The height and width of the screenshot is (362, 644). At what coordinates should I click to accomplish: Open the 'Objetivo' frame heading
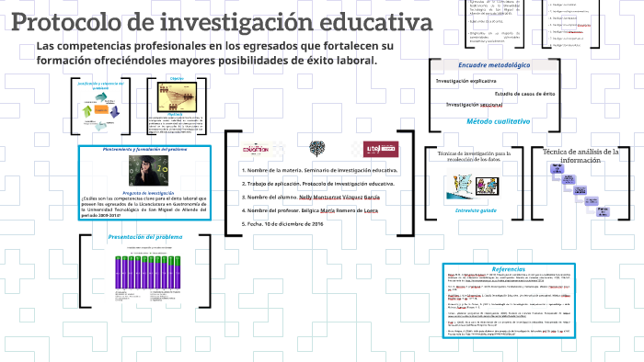177,78
